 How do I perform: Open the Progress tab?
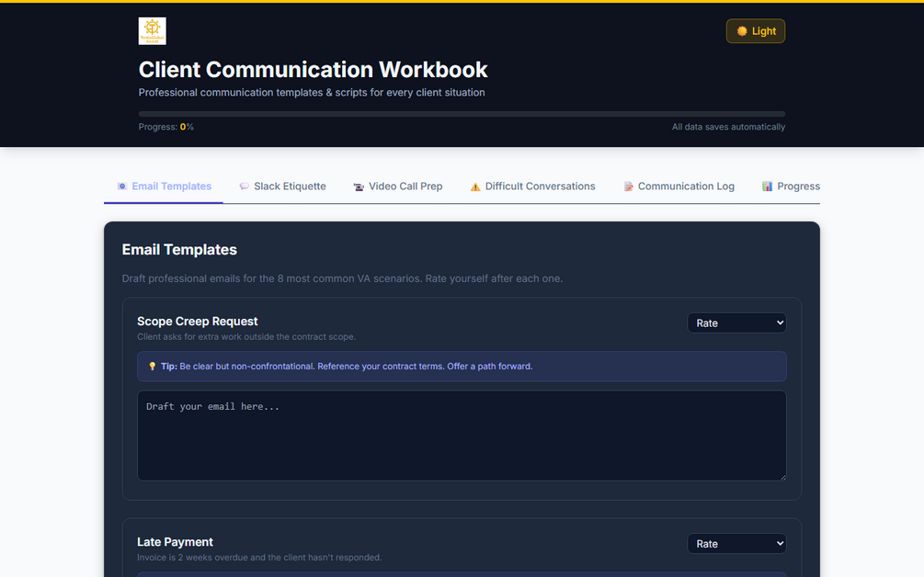tap(791, 186)
